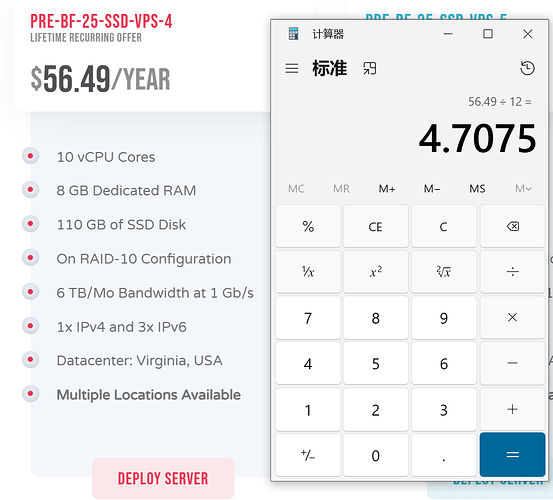
Task: Click the percent key
Action: (x=308, y=226)
